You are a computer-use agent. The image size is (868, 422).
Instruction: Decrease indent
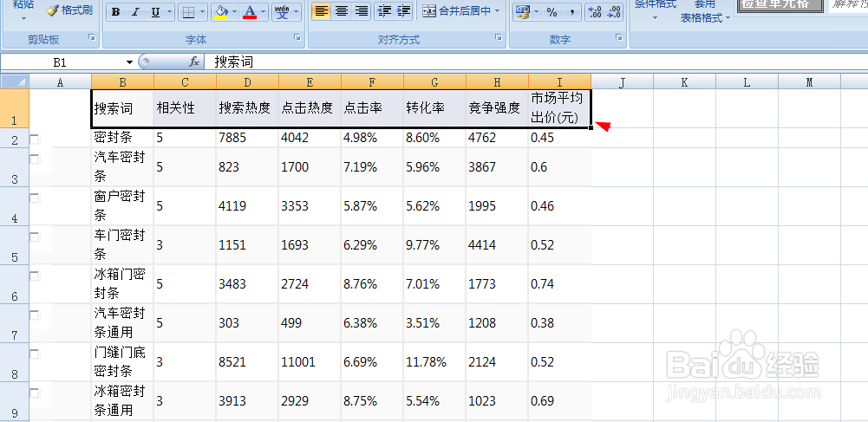tap(383, 11)
